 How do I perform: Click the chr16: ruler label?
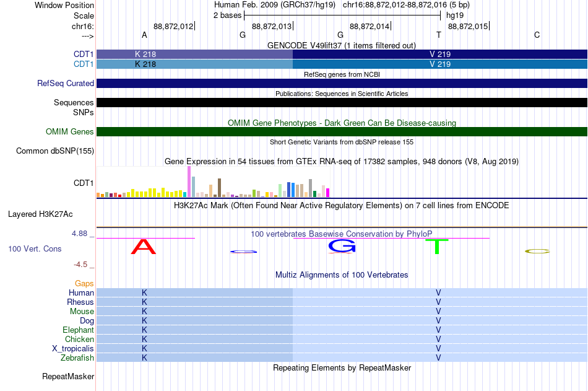tap(83, 26)
